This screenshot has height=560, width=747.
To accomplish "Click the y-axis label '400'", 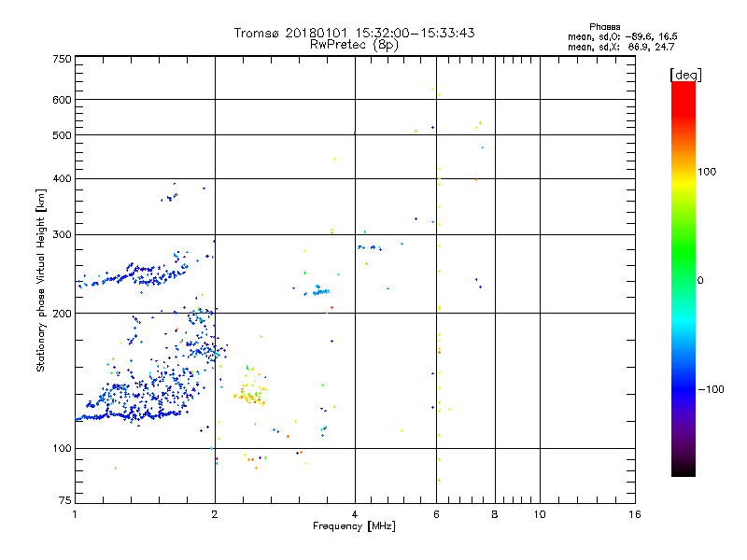I will [62, 178].
